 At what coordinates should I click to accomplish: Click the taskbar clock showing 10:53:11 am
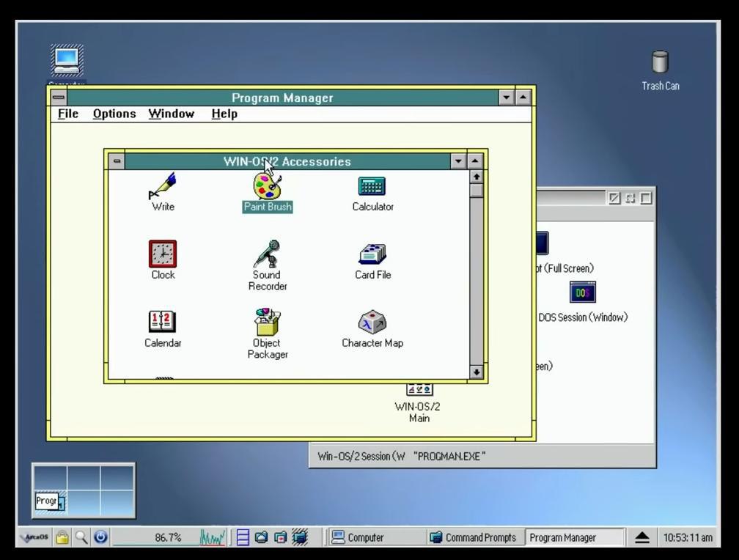coord(687,537)
